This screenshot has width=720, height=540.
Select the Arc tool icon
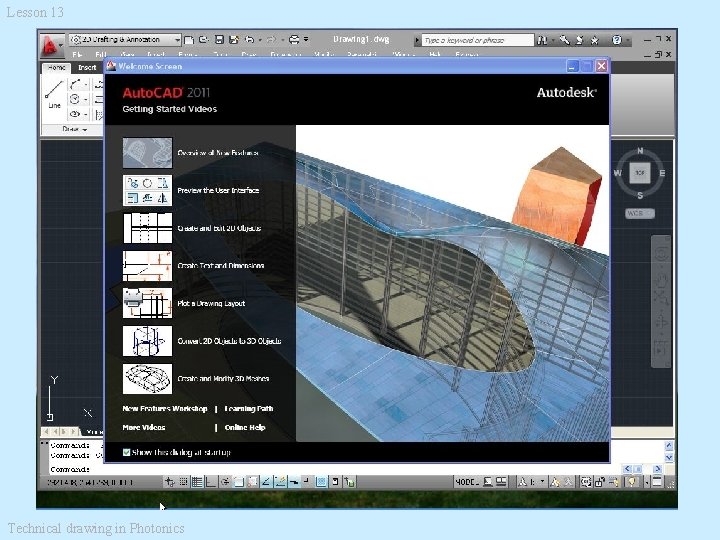coord(75,84)
